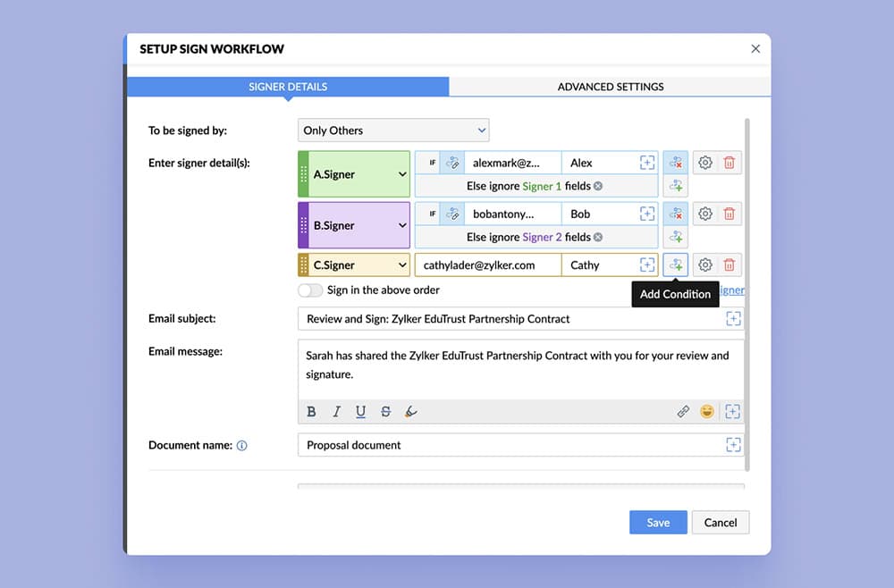Add condition below B.Signer's else row
The height and width of the screenshot is (588, 894).
click(676, 237)
